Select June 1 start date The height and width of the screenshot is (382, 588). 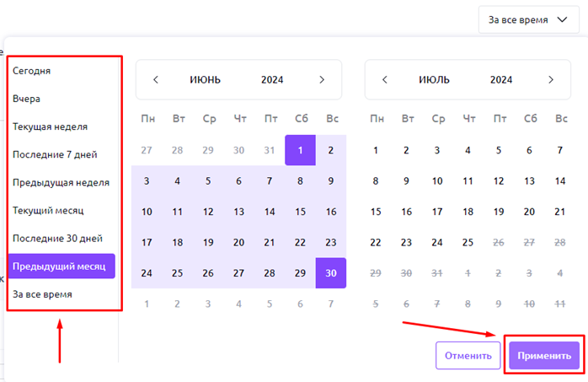300,150
